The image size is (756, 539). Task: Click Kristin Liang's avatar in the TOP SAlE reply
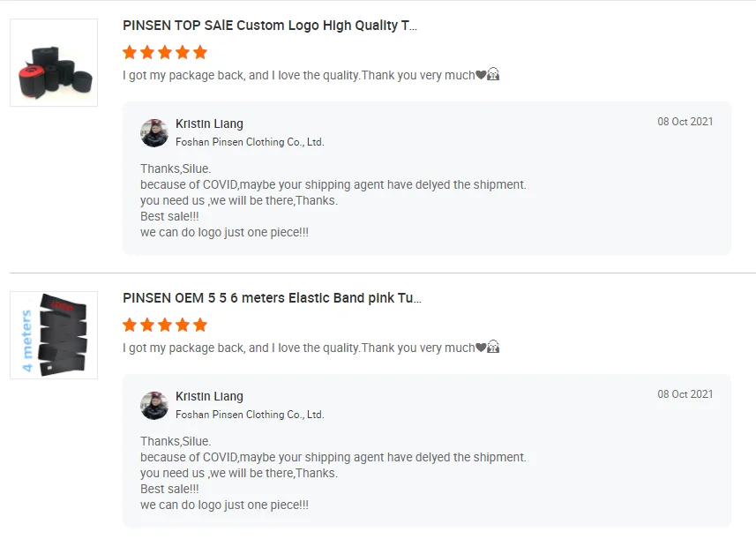pos(154,132)
